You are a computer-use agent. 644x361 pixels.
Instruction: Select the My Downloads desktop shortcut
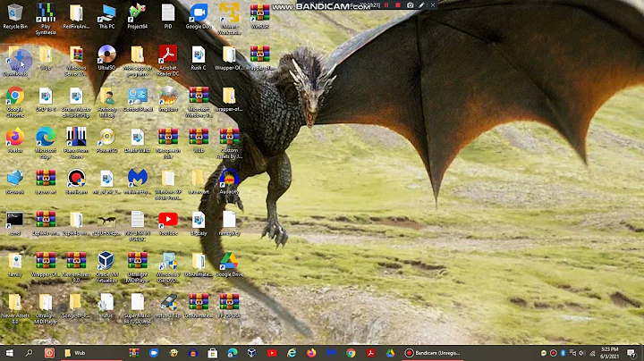coord(15,62)
